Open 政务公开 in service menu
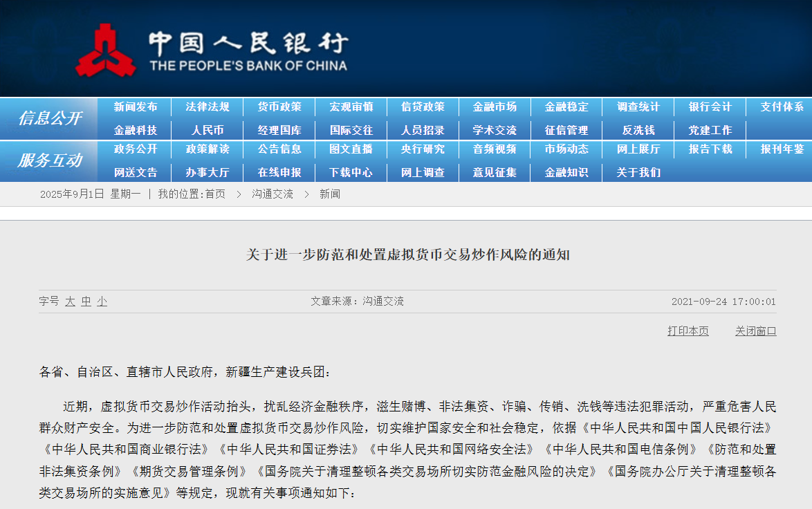Viewport: 812px width, 509px height. [x=135, y=149]
